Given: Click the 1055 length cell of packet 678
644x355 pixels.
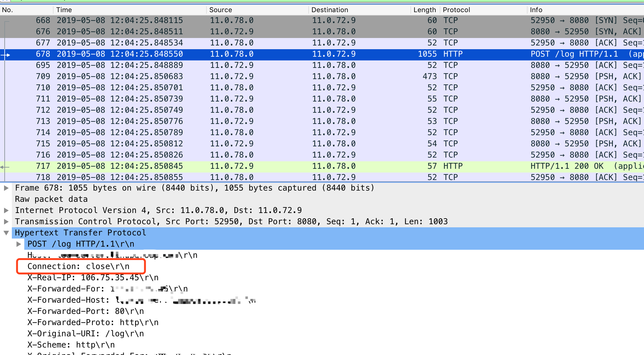Looking at the screenshot, I should (x=427, y=54).
